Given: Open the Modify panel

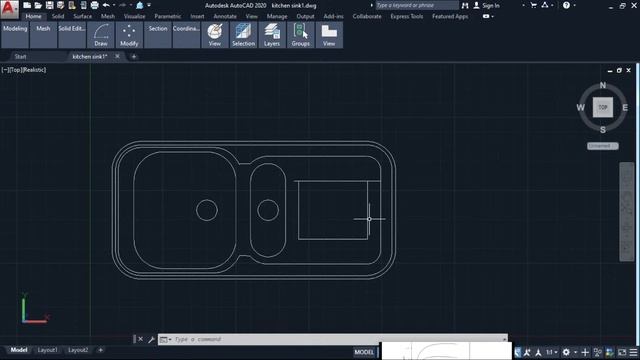Looking at the screenshot, I should 129,35.
